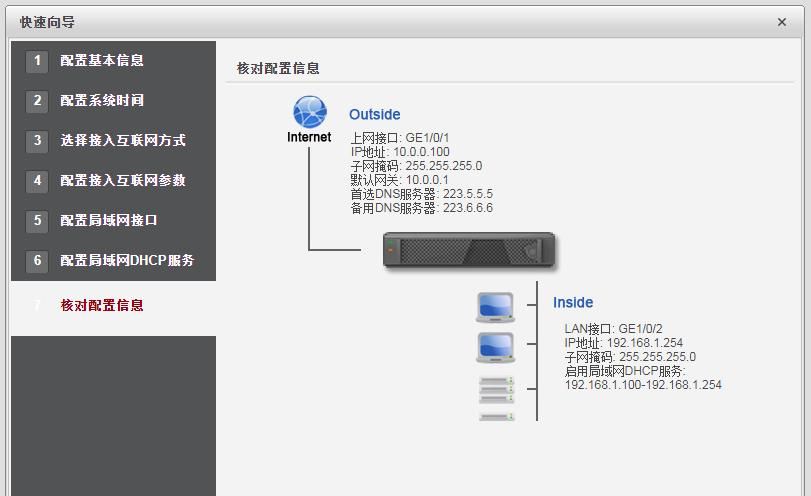Click DHCP range 192.168.1.100-192.168.1.254
Image resolution: width=811 pixels, height=496 pixels.
(x=643, y=385)
